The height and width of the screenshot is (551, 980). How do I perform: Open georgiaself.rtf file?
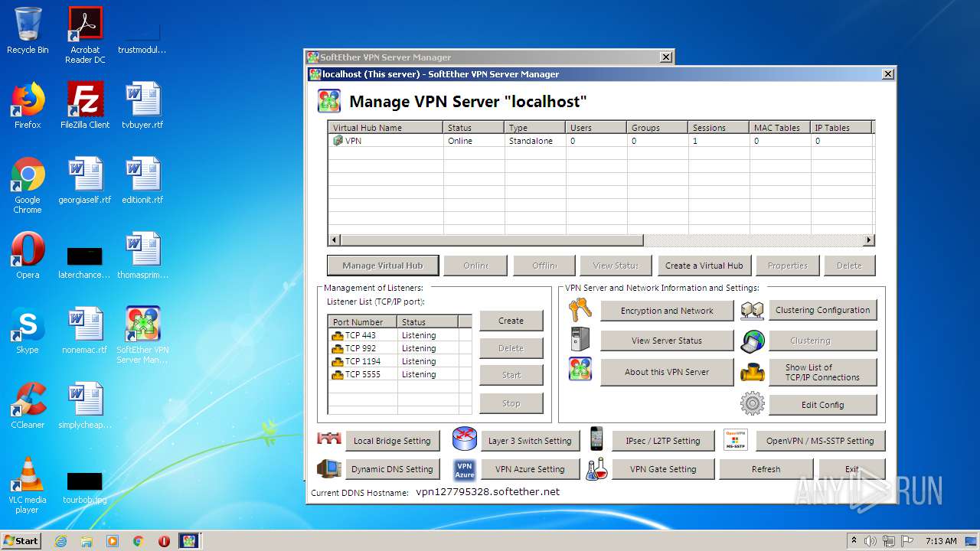tap(85, 181)
